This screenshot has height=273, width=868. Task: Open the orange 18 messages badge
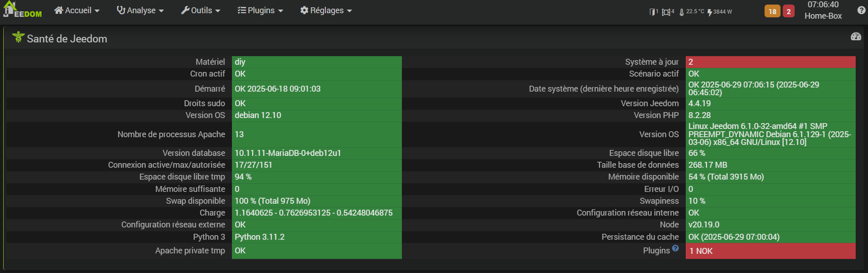pos(772,11)
